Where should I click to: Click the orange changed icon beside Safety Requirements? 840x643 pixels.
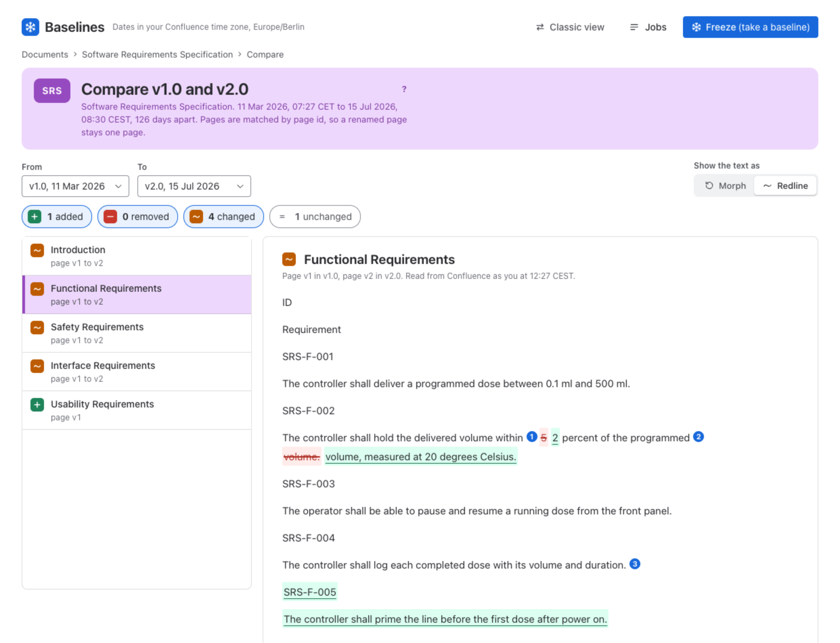[37, 328]
